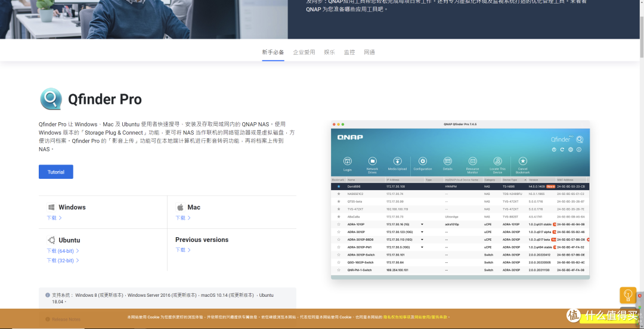This screenshot has height=329, width=644.
Task: Toggle bookmark star for ADRA-1010P
Action: (339, 225)
